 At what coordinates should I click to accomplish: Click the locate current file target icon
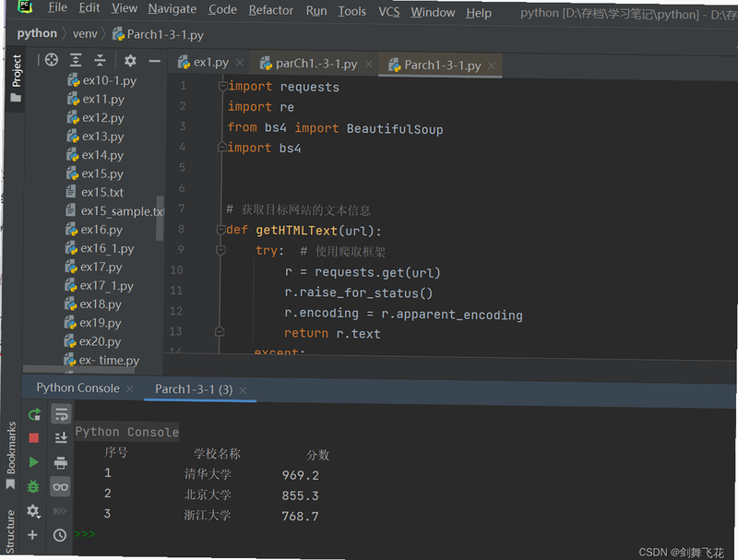(x=52, y=60)
